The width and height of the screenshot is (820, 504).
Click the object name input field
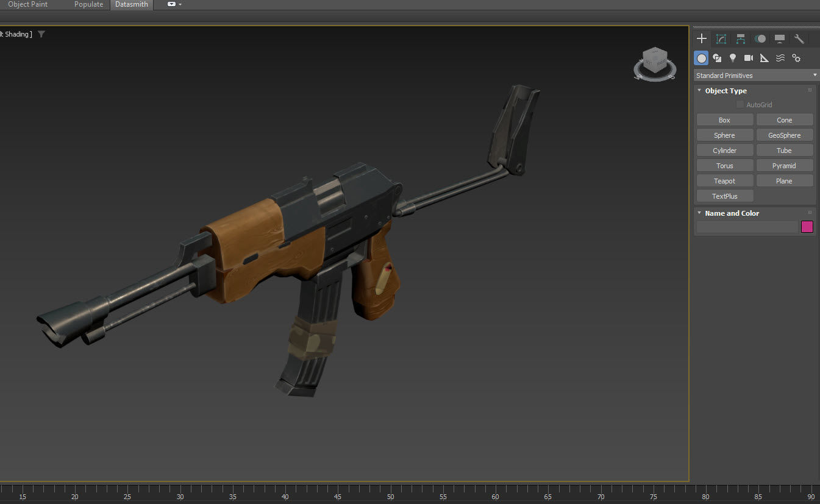[x=747, y=227]
